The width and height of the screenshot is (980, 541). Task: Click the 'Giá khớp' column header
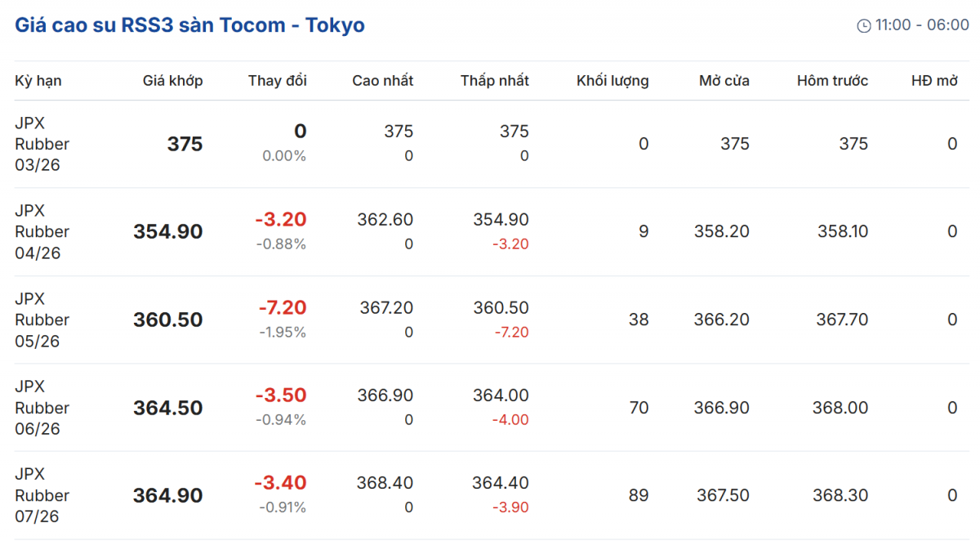172,81
